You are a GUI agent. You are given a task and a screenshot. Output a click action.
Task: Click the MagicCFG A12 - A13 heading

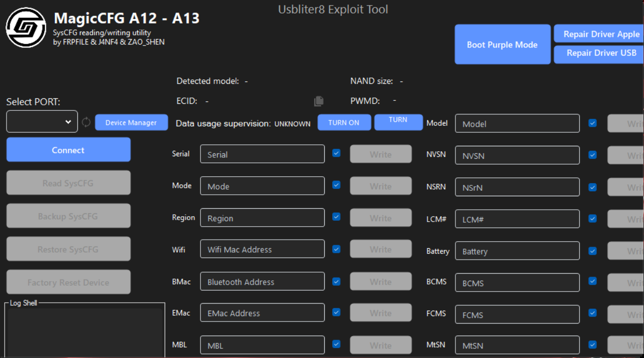[x=127, y=18]
